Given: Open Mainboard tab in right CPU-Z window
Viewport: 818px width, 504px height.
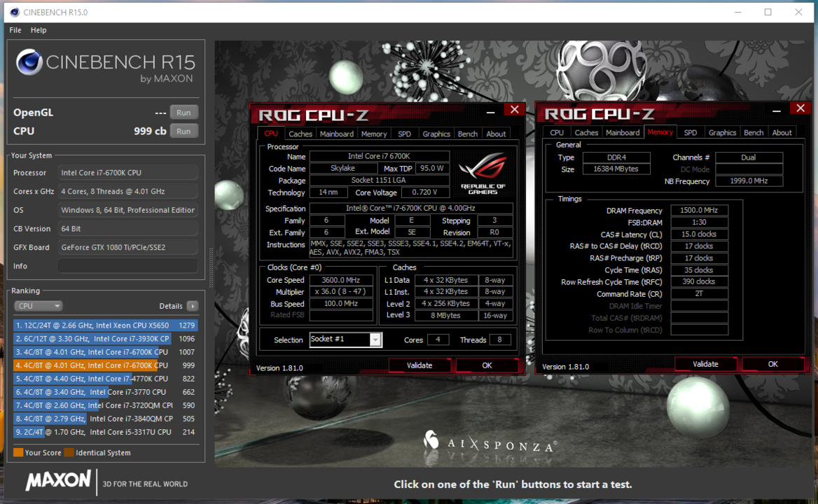Looking at the screenshot, I should click(x=623, y=132).
